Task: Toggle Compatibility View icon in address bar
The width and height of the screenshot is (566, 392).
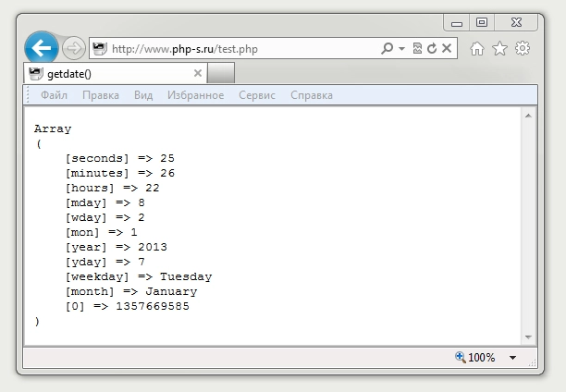Action: (x=418, y=48)
